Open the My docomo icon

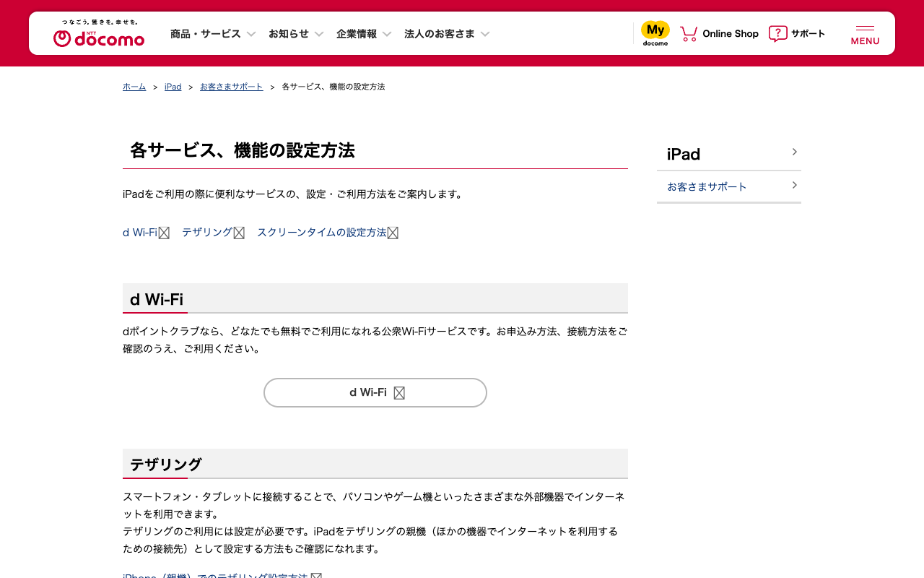(x=655, y=33)
